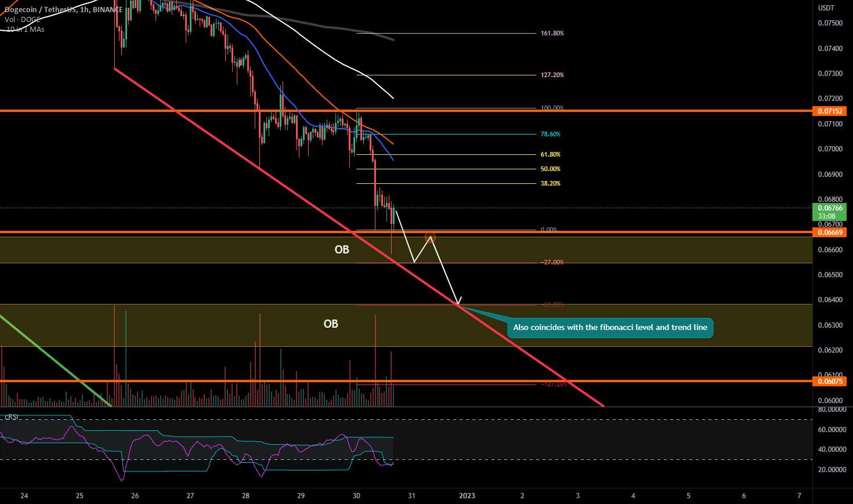
Task: Click 0.06200 on the price axis
Action: point(830,350)
